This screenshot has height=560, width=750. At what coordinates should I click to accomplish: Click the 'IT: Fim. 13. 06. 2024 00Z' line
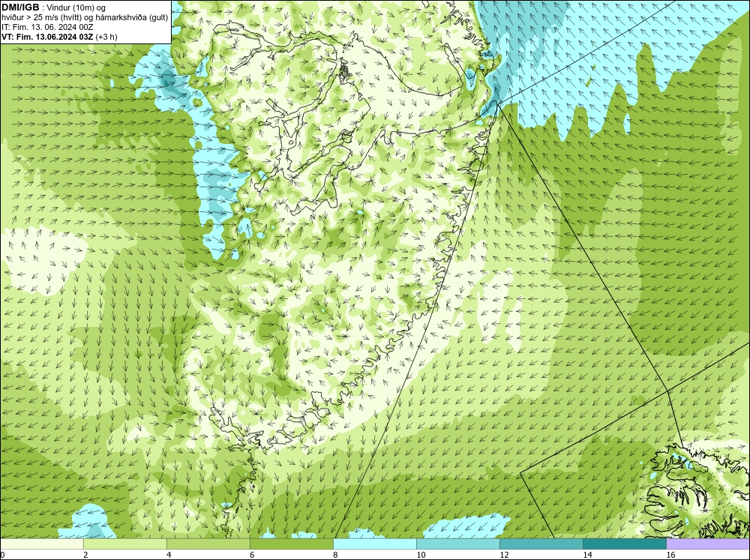47,27
